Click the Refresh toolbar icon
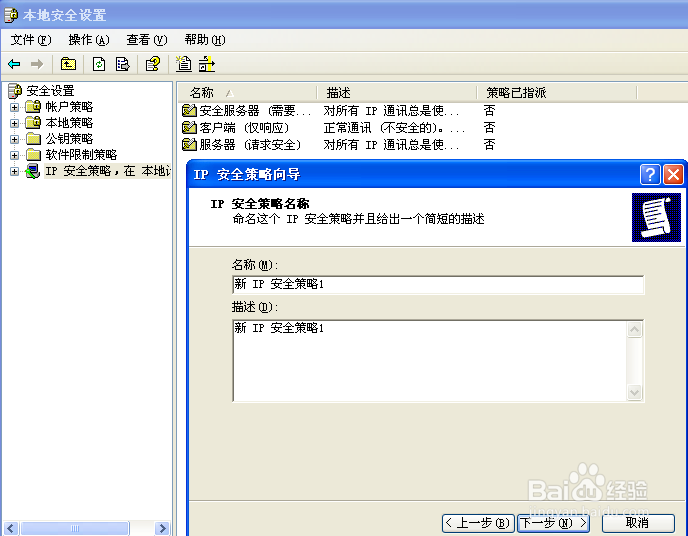This screenshot has width=688, height=536. (99, 64)
